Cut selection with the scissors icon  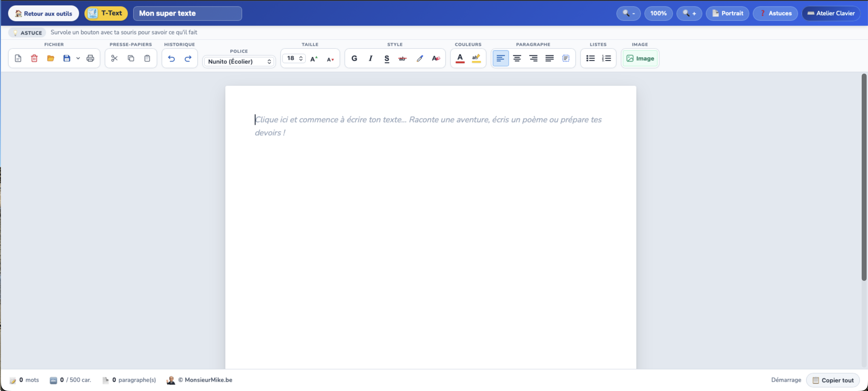[114, 58]
